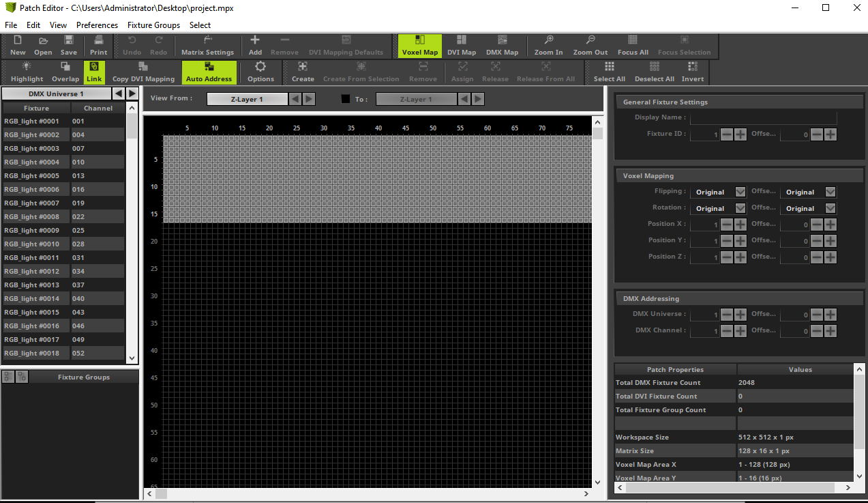Open Matrix Settings from toolbar

tap(207, 46)
